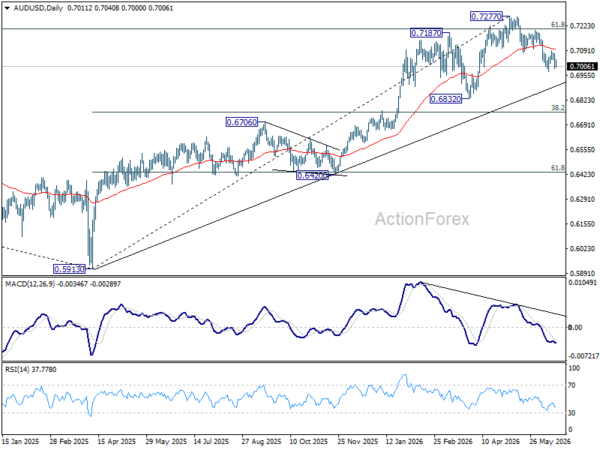This screenshot has height=450, width=600.
Task: Click the 0.65550 price axis value
Action: pyautogui.click(x=582, y=150)
